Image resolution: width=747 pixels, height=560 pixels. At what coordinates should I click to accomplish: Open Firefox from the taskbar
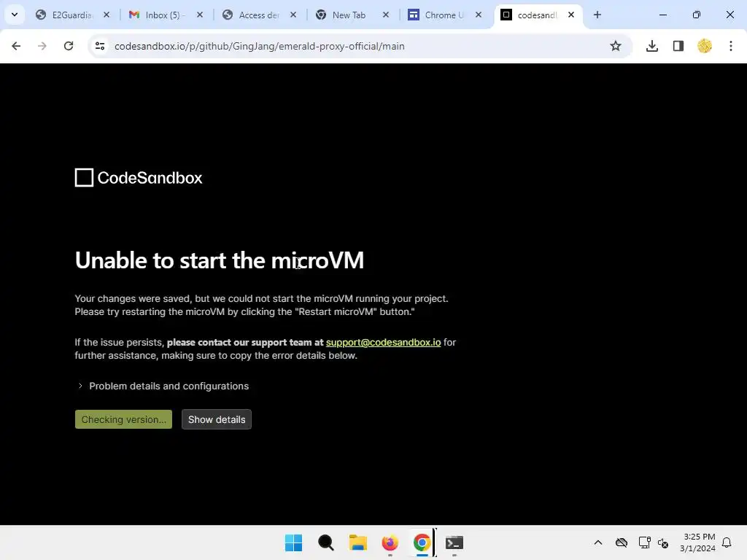click(x=390, y=542)
